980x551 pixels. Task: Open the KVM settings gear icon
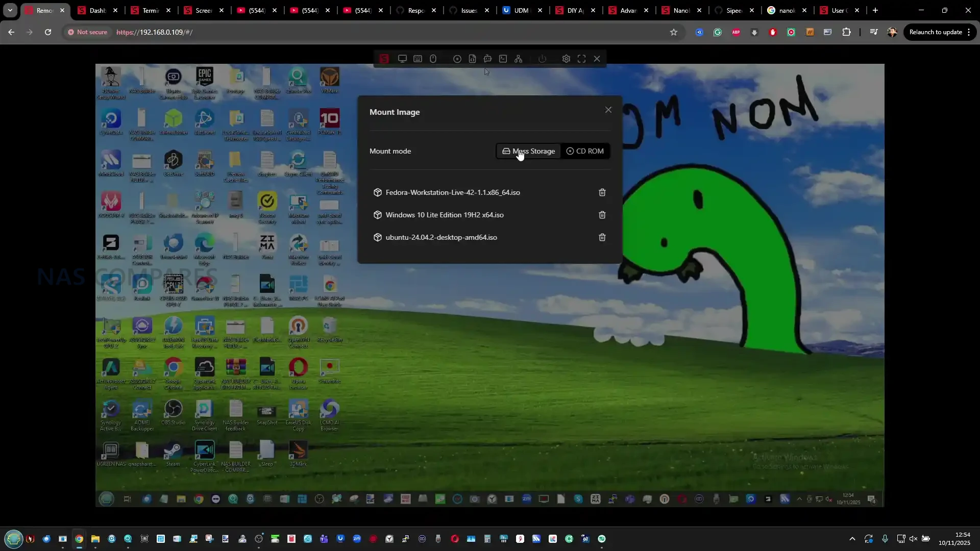(566, 59)
